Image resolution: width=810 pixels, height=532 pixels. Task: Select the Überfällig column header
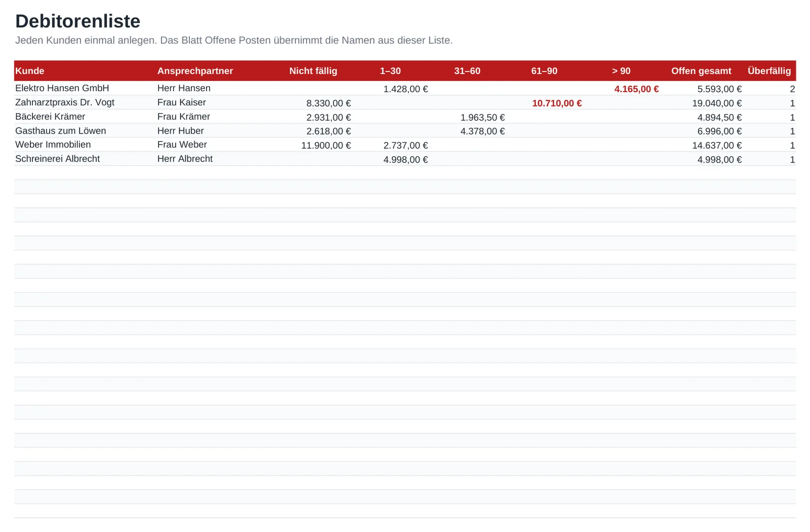pyautogui.click(x=769, y=71)
